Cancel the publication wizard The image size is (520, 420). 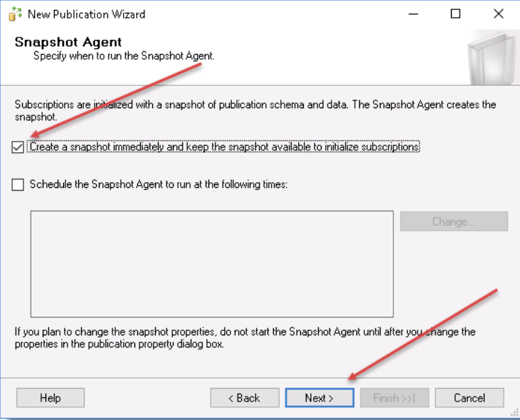coord(469,398)
